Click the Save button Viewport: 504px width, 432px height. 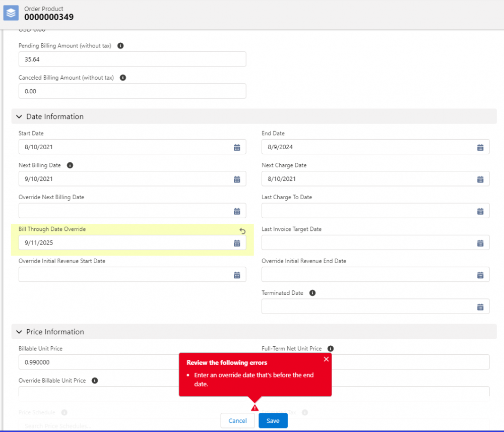273,421
